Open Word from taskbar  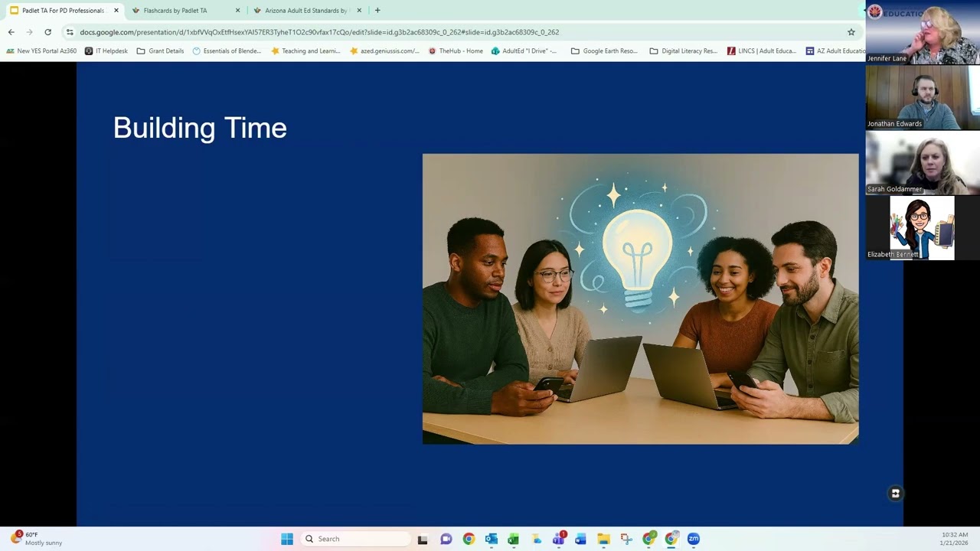click(580, 539)
